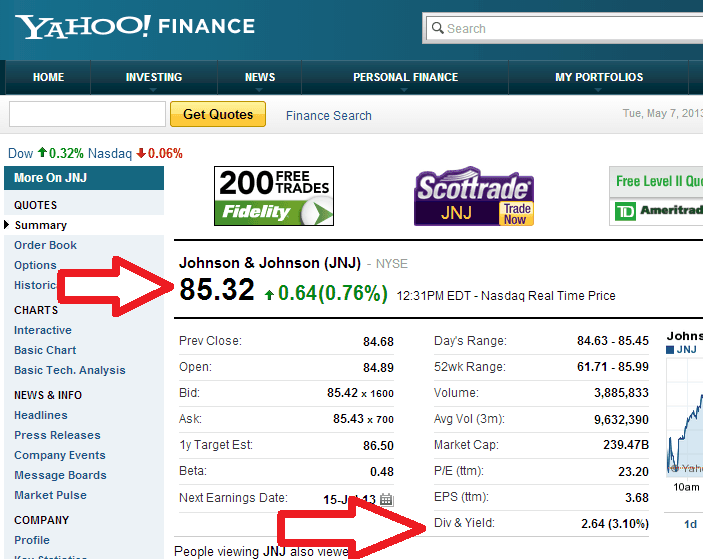Click the Free Level II Quotes banner
This screenshot has width=703, height=559.
(656, 181)
